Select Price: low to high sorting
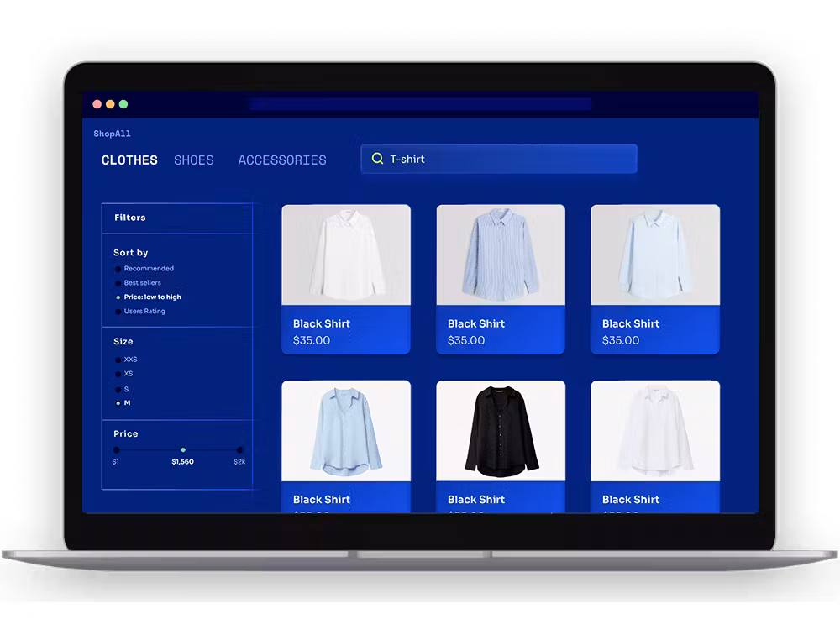This screenshot has width=840, height=630. pyautogui.click(x=148, y=297)
